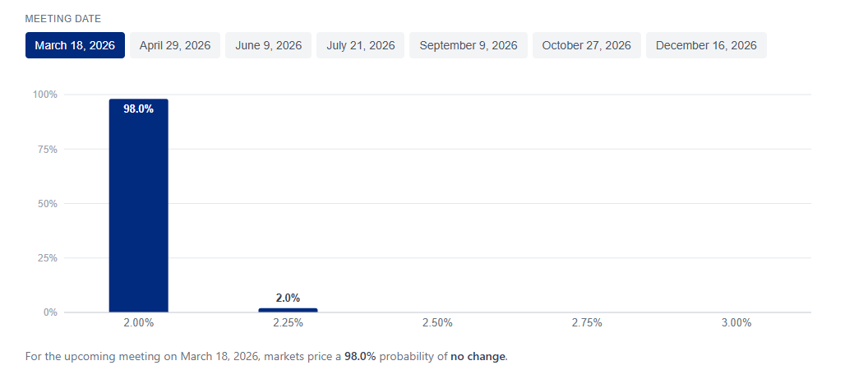Click the 2.75% rate axis label
This screenshot has height=370, width=868.
click(587, 323)
